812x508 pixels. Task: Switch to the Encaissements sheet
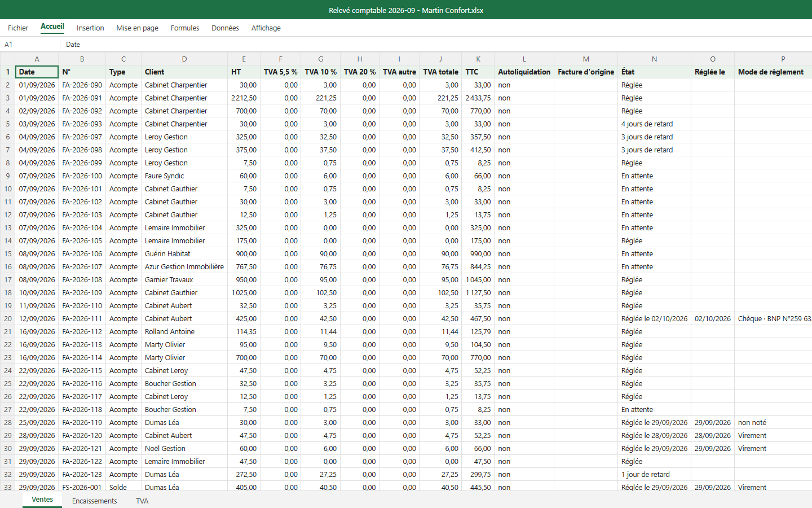point(94,501)
